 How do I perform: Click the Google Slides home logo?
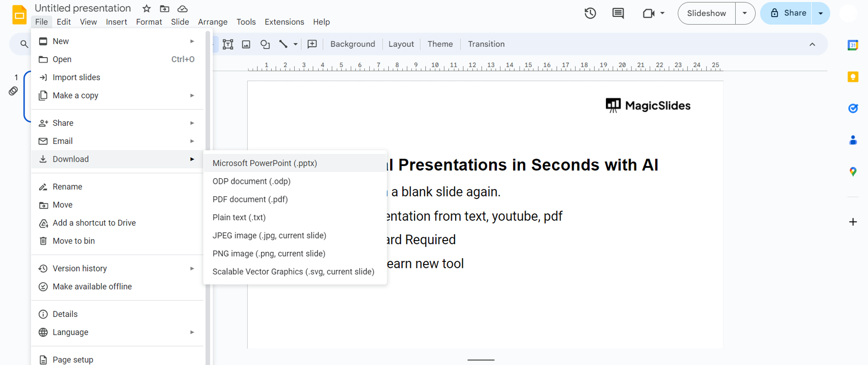19,15
